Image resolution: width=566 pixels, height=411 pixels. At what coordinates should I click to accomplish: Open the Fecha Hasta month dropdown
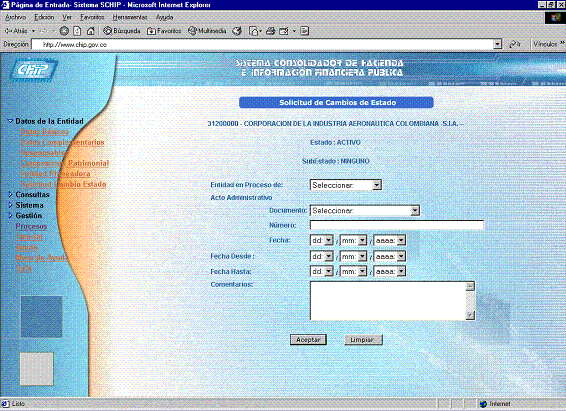pyautogui.click(x=353, y=271)
